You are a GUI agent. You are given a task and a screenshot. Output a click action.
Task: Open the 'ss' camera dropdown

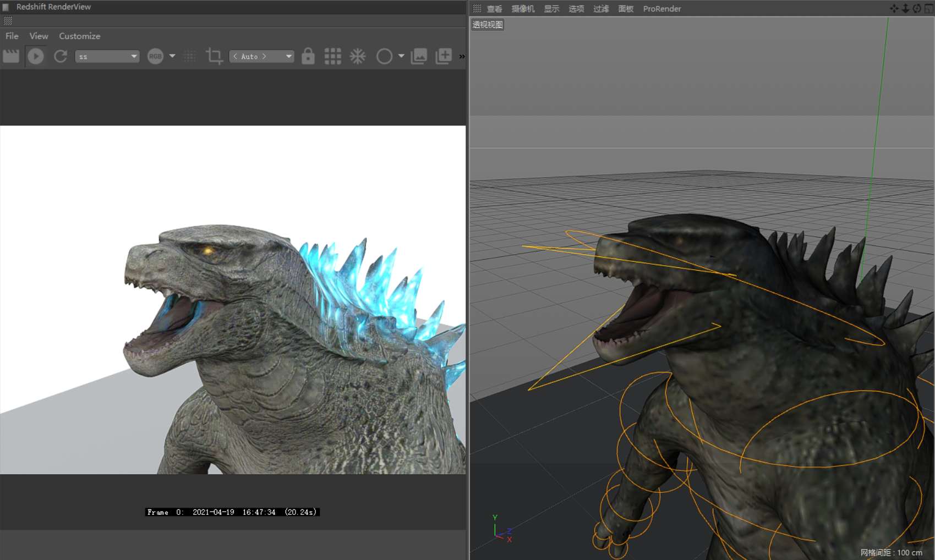pyautogui.click(x=107, y=56)
